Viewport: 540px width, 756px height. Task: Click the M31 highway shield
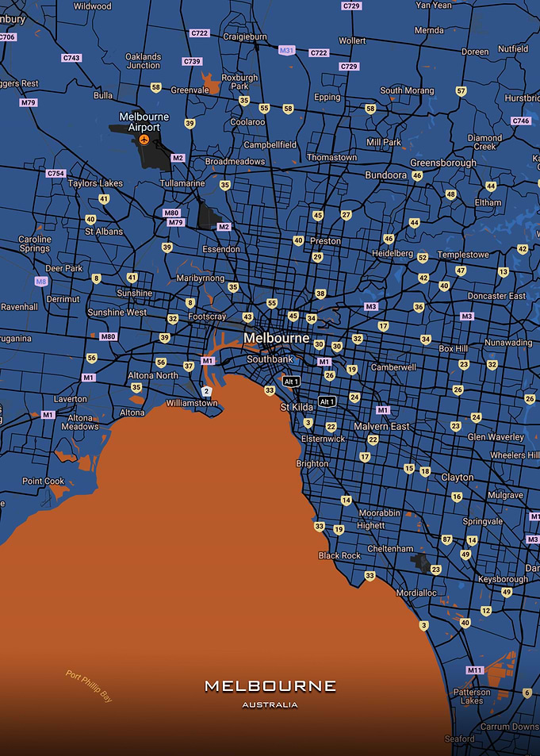coord(287,50)
